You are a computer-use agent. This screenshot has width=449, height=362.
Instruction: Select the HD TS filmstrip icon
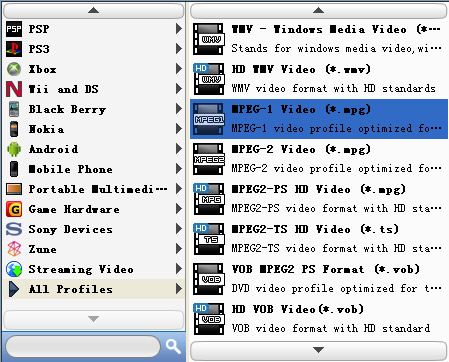click(x=209, y=239)
